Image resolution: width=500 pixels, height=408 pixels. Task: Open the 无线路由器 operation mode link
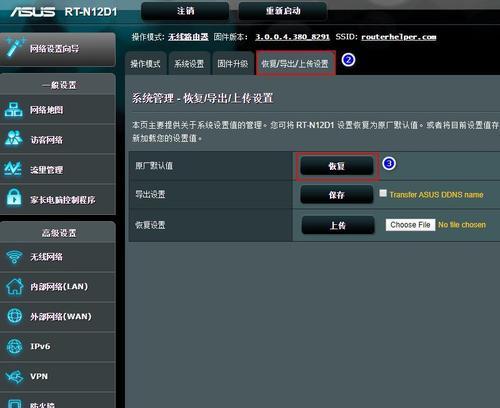(188, 37)
